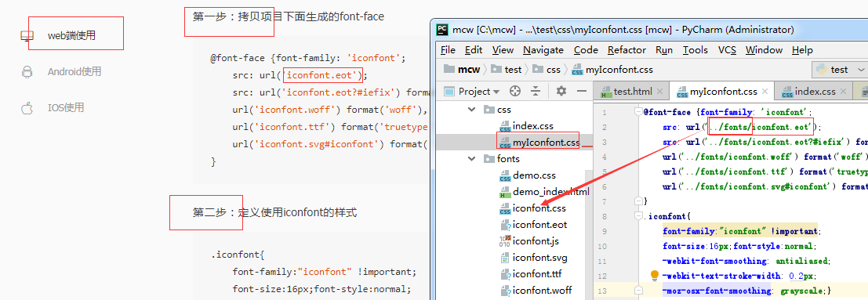Open the Android使用 sidebar section
This screenshot has height=300, width=868.
click(74, 72)
